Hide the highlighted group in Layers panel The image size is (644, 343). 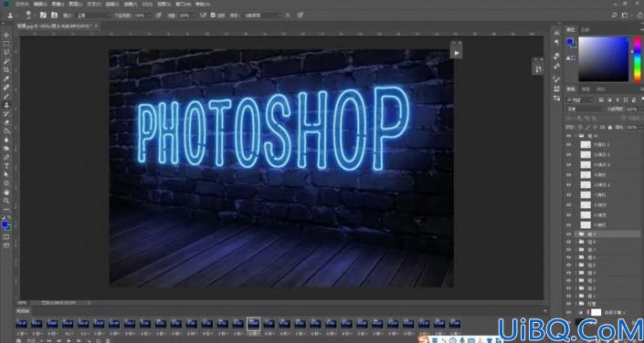569,234
